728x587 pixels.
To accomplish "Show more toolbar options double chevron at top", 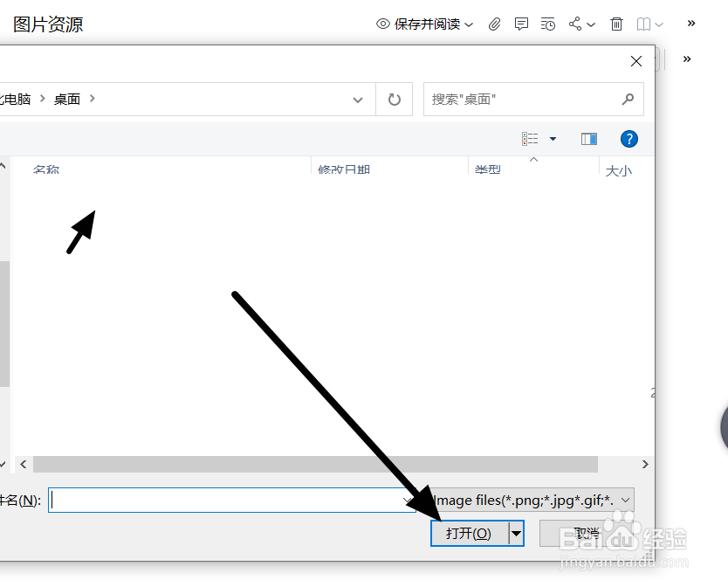I will click(x=691, y=24).
